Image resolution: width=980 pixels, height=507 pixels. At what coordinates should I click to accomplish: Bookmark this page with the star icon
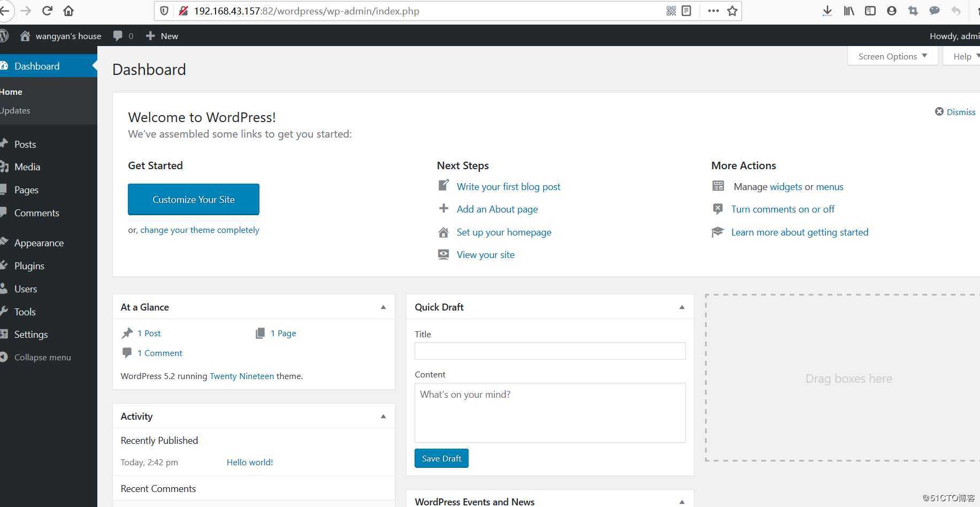(732, 11)
